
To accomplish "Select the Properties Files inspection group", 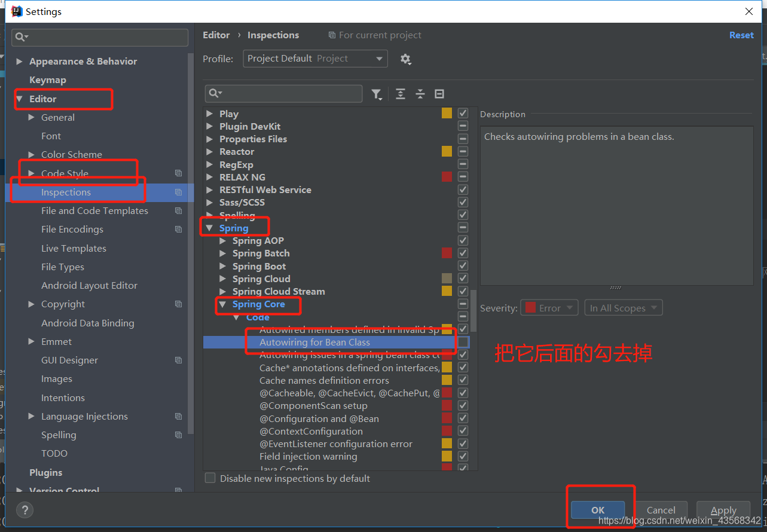I will click(x=253, y=139).
